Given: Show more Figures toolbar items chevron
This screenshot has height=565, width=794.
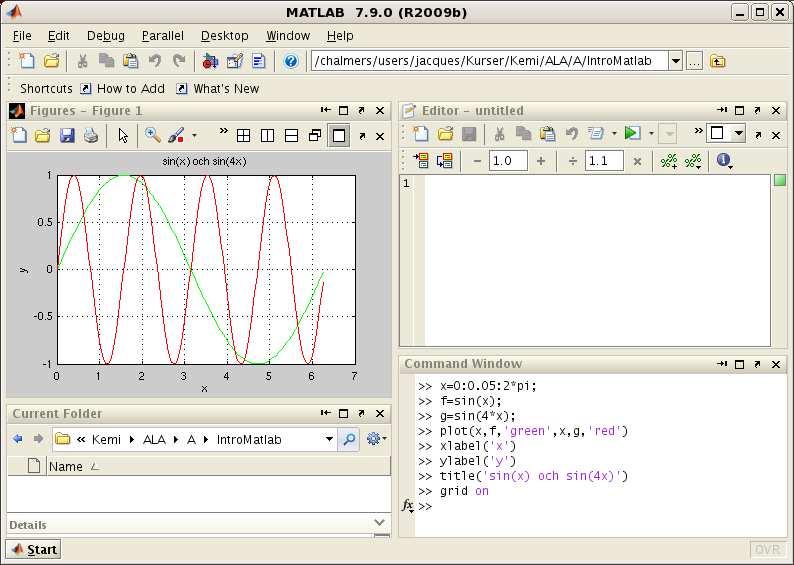Looking at the screenshot, I should coord(223,131).
